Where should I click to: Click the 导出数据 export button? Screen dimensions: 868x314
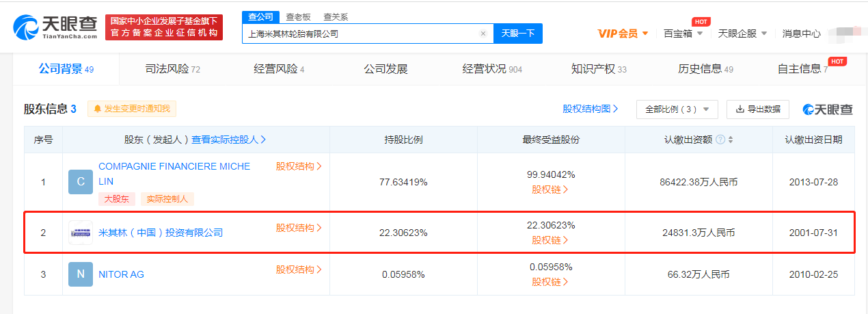pos(758,109)
